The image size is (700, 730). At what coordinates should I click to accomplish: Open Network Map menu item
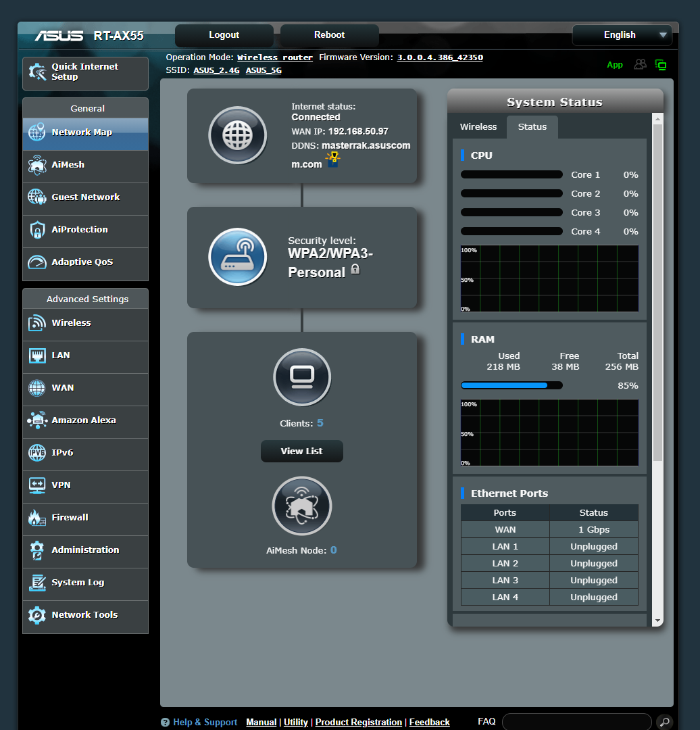(x=86, y=134)
